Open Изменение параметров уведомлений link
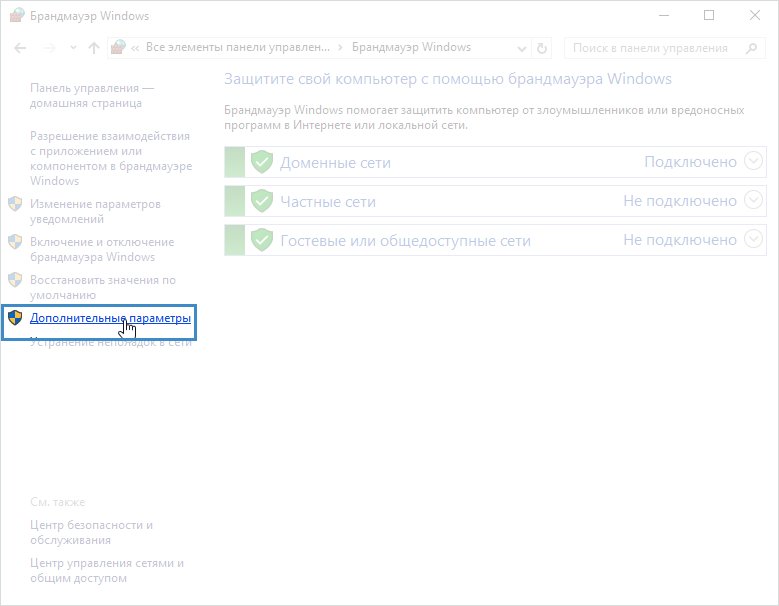 (94, 211)
